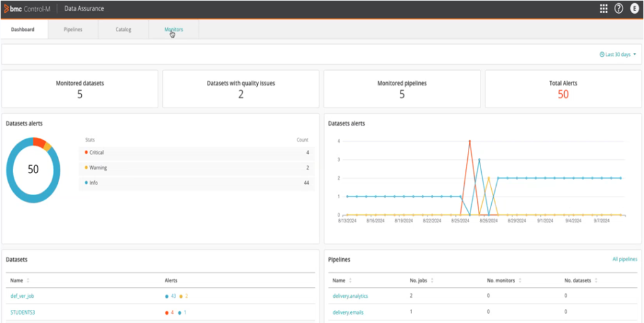Sort pipelines by No. datasets column

coord(596,280)
